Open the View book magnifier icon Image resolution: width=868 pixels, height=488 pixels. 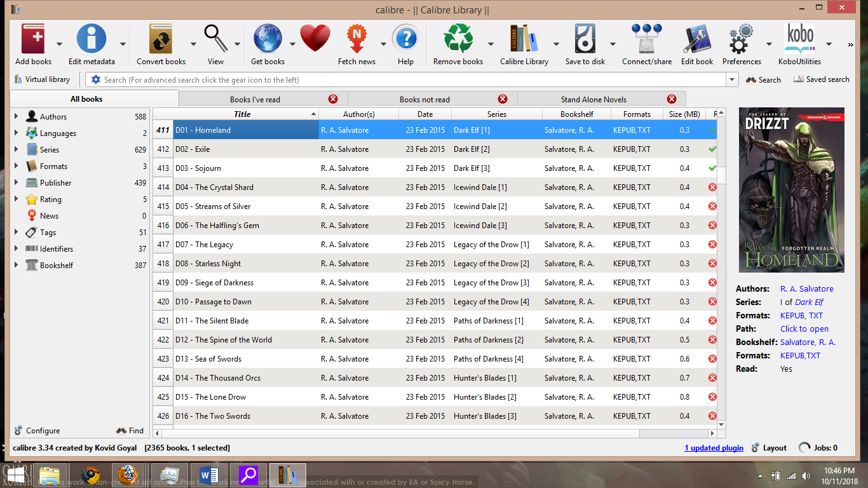coord(215,39)
